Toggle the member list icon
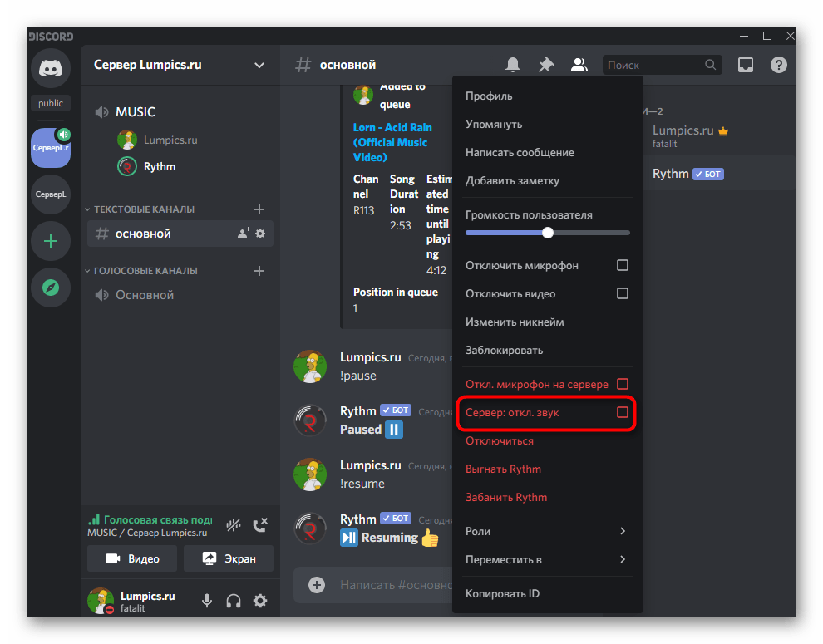The image size is (823, 644). [x=579, y=65]
